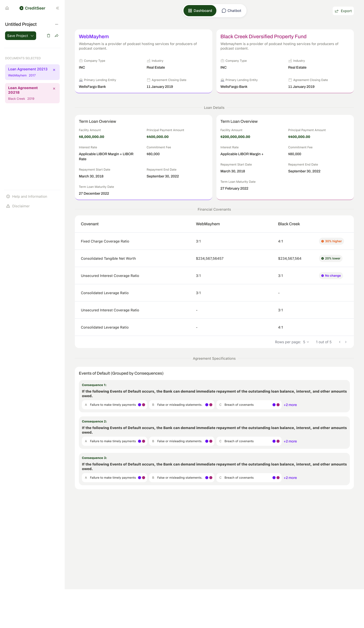
Task: Show +2 more events in Consequence 1
Action: point(290,405)
